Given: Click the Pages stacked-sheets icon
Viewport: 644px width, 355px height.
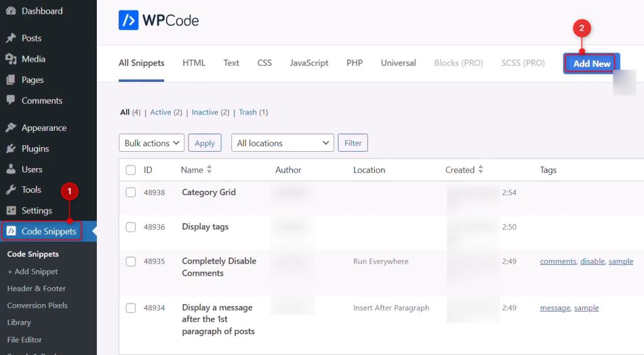Looking at the screenshot, I should (x=11, y=80).
